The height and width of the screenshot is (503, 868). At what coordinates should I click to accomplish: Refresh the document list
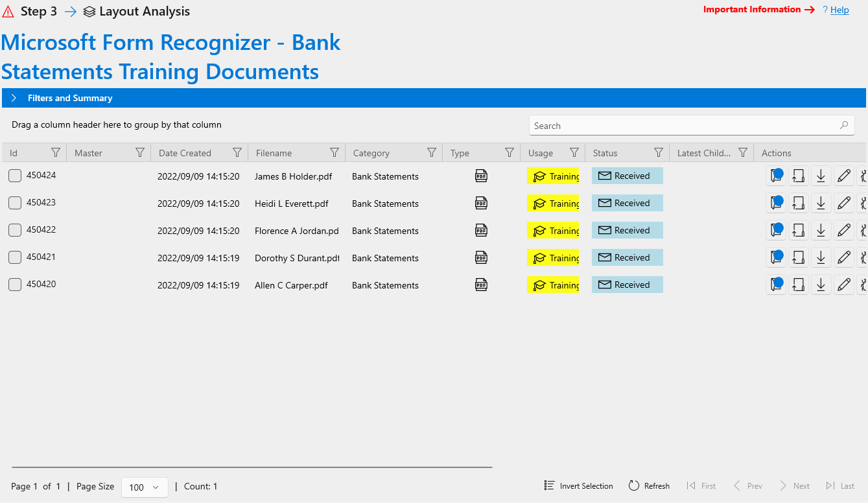coord(649,486)
